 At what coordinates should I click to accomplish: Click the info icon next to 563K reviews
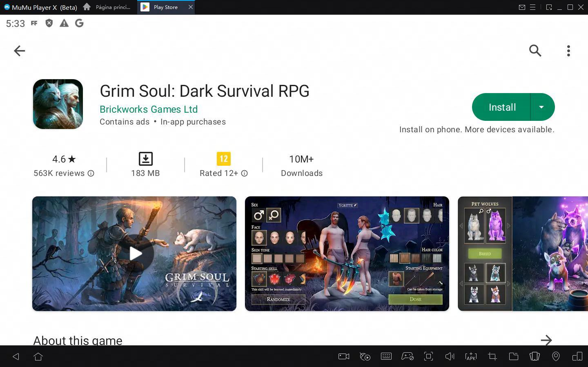[91, 173]
